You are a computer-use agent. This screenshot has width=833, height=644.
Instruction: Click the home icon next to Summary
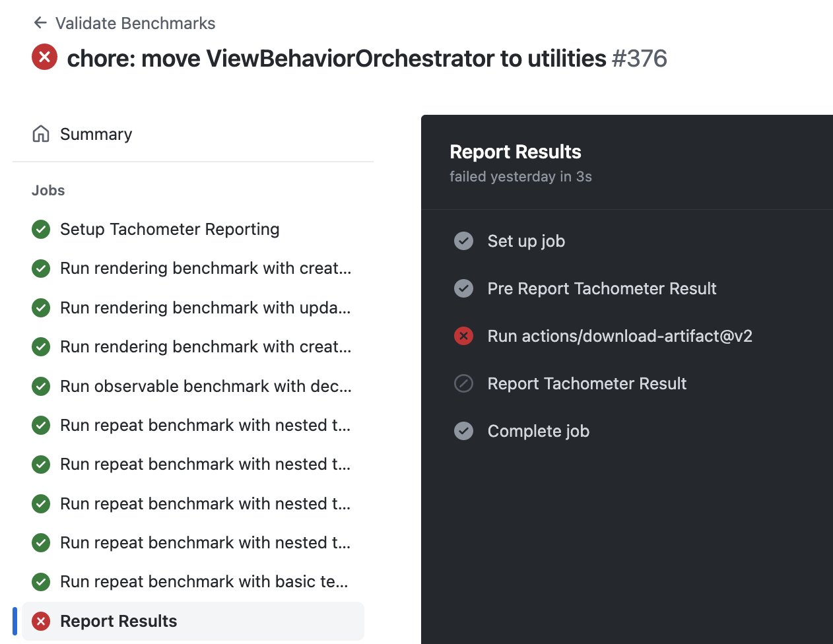click(x=40, y=133)
